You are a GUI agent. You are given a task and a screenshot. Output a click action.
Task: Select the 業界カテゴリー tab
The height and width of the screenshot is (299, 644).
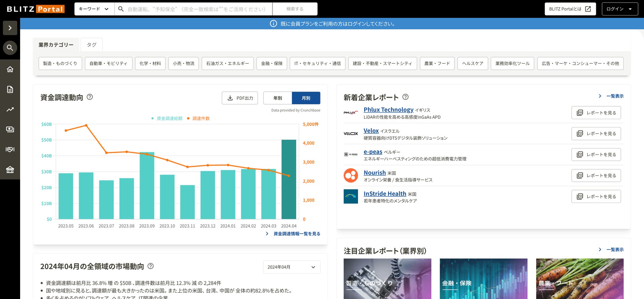[x=56, y=45]
